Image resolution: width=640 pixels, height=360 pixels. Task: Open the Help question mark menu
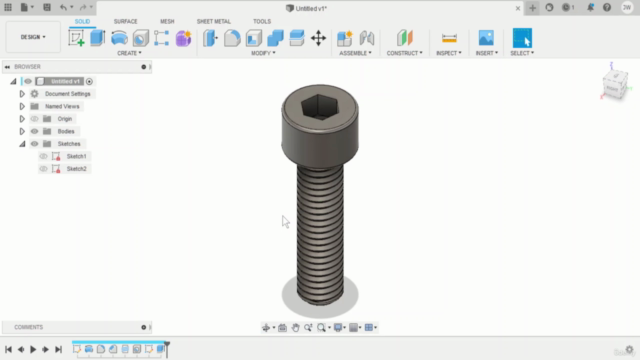click(607, 7)
